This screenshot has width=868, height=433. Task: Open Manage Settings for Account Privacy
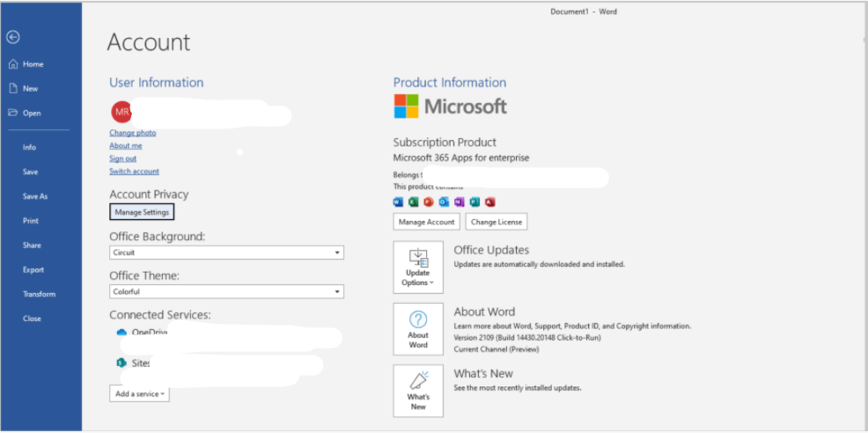click(143, 212)
